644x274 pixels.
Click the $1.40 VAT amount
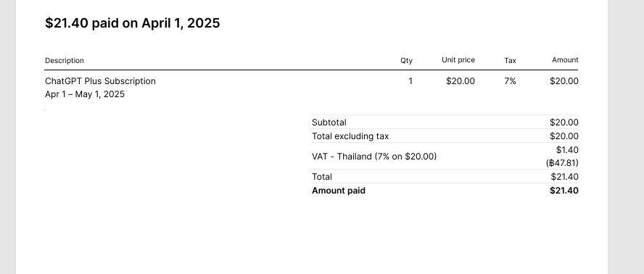[567, 149]
